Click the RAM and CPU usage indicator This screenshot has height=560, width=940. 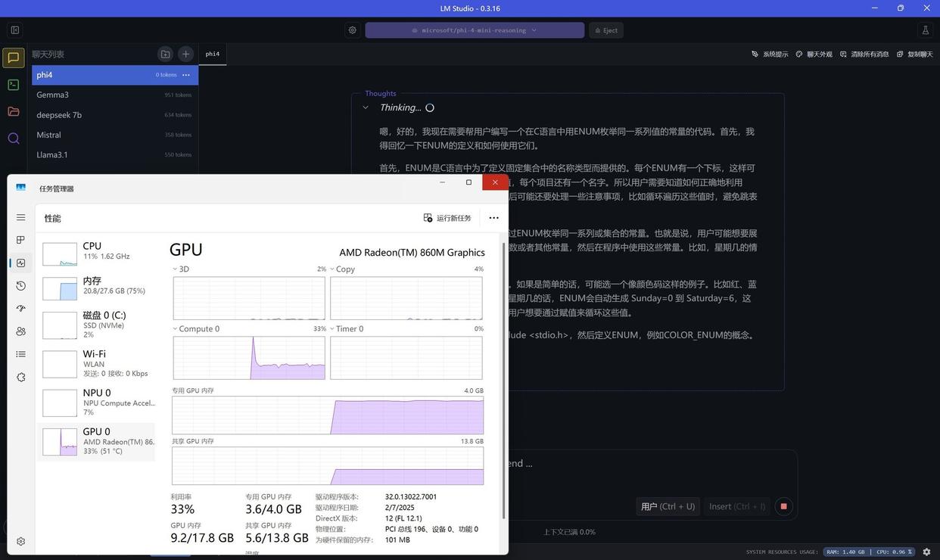pyautogui.click(x=870, y=552)
